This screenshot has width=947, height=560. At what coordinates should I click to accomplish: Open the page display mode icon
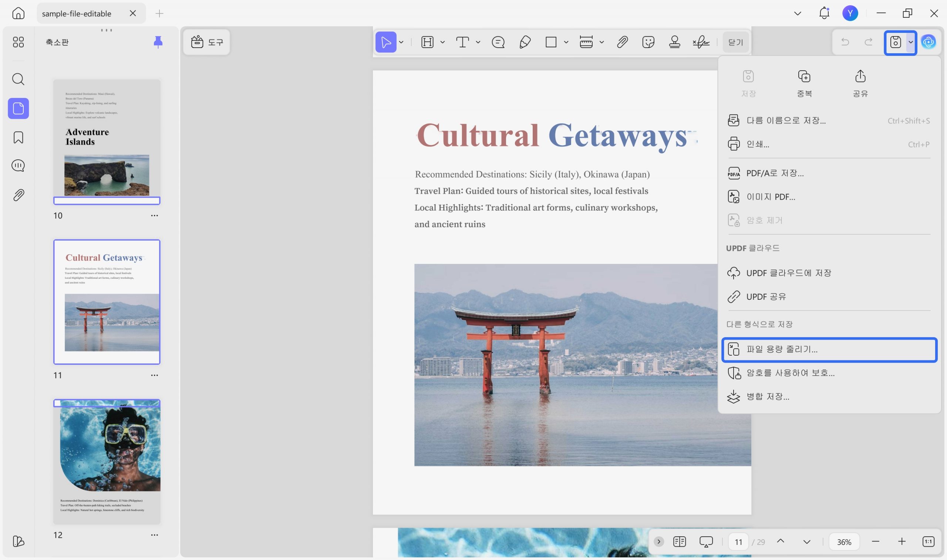point(679,542)
